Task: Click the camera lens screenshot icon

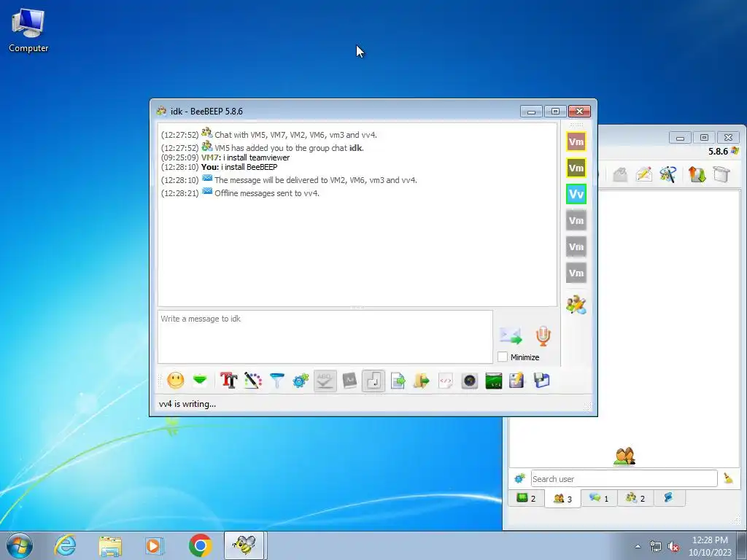Action: (470, 381)
